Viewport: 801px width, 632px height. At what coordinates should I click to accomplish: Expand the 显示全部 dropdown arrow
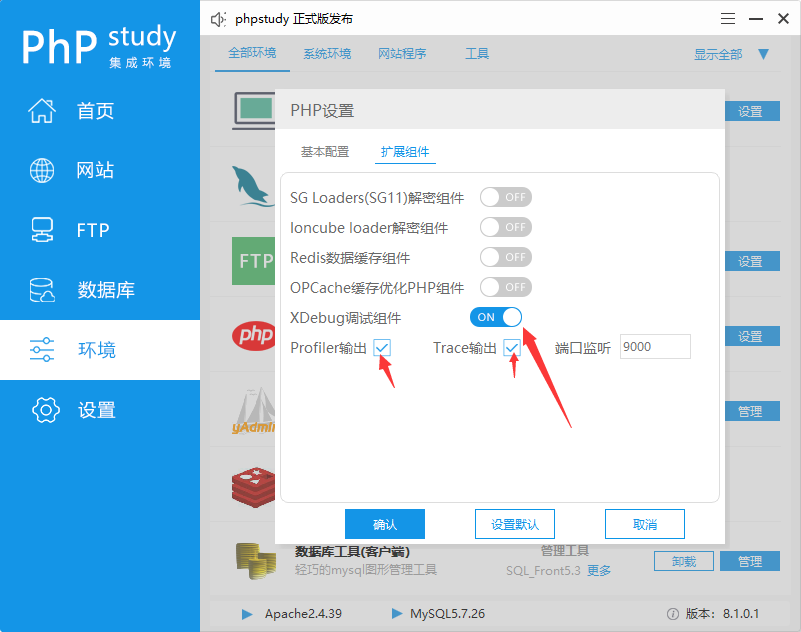[x=764, y=54]
